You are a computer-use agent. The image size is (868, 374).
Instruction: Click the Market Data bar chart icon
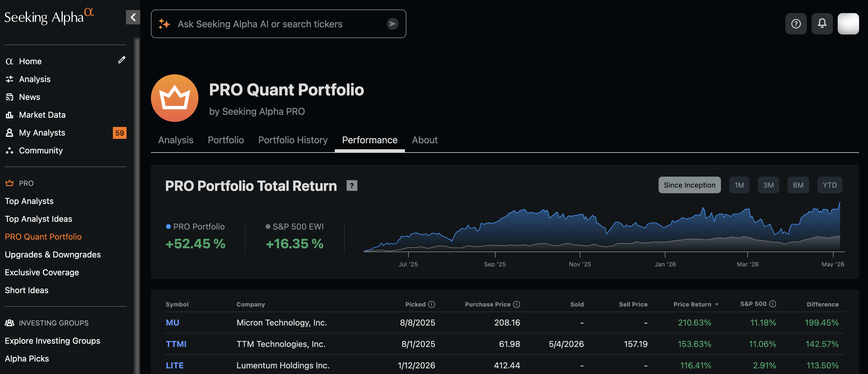(x=10, y=115)
